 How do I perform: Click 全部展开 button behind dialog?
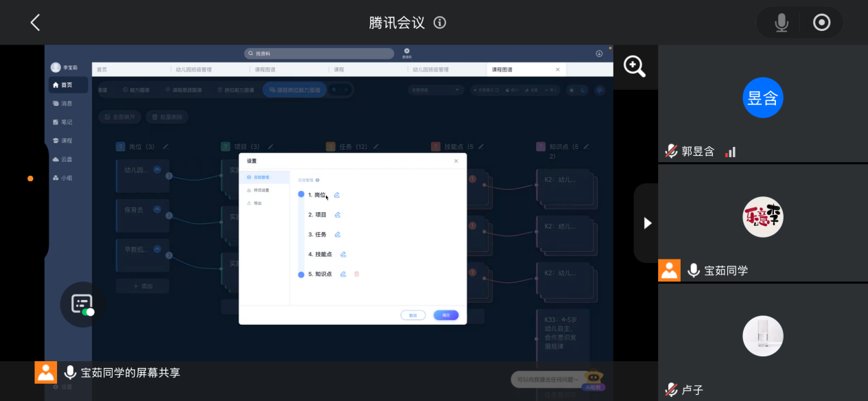pyautogui.click(x=120, y=117)
